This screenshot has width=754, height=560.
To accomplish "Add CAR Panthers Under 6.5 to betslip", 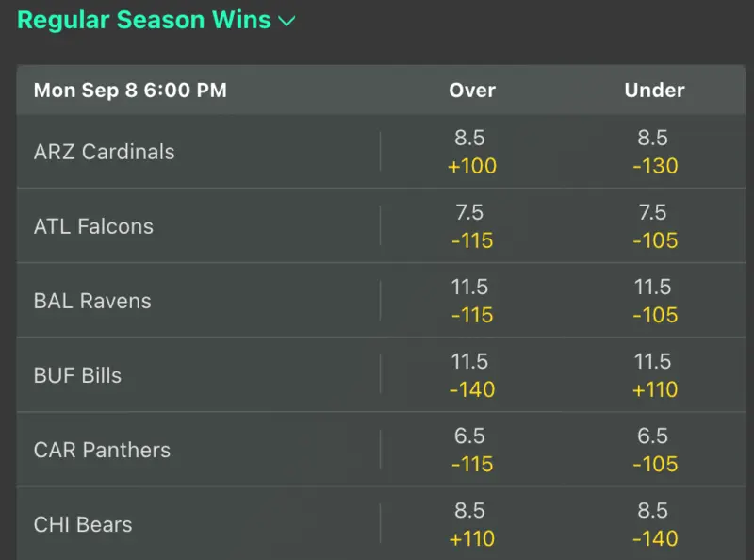I will 655,450.
